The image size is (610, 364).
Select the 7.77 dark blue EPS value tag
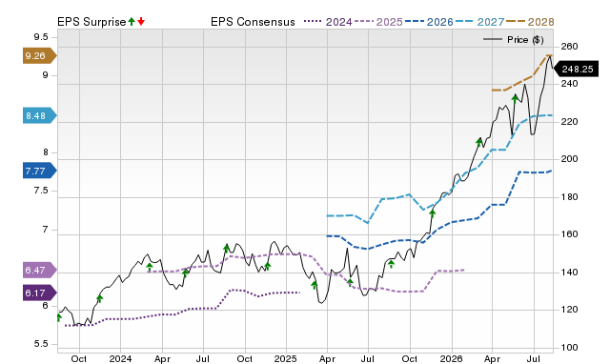(x=40, y=171)
